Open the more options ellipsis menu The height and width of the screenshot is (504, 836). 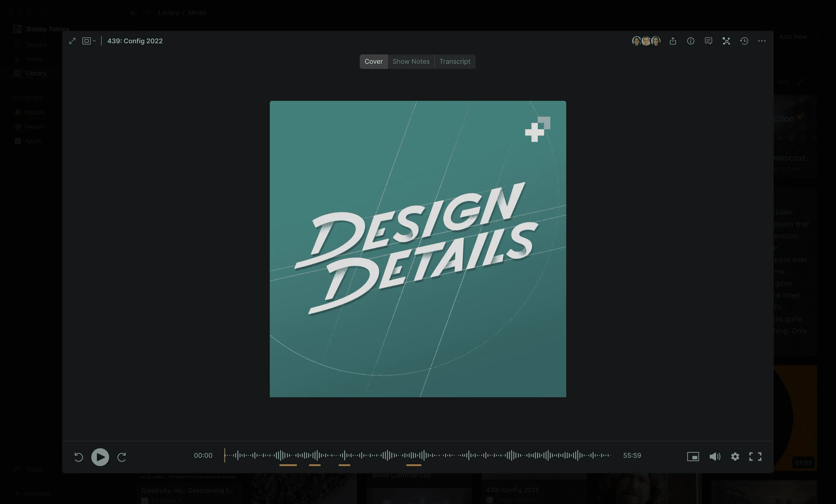tap(762, 41)
